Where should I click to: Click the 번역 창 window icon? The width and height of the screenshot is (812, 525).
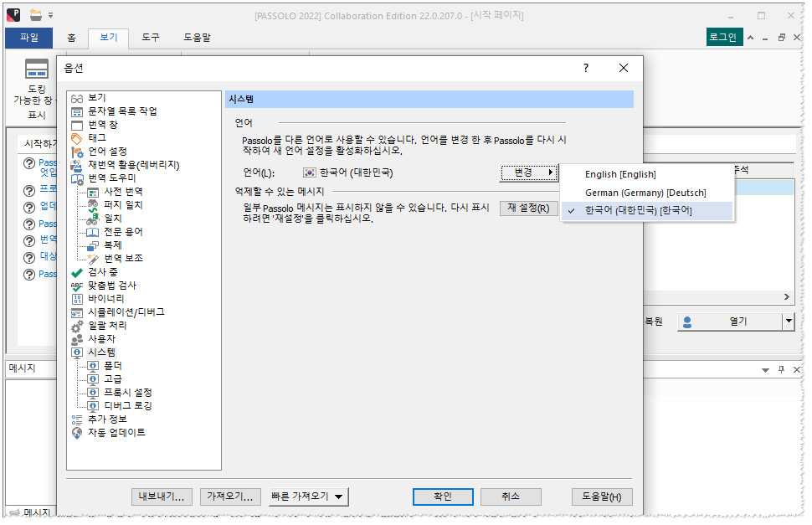pyautogui.click(x=77, y=126)
